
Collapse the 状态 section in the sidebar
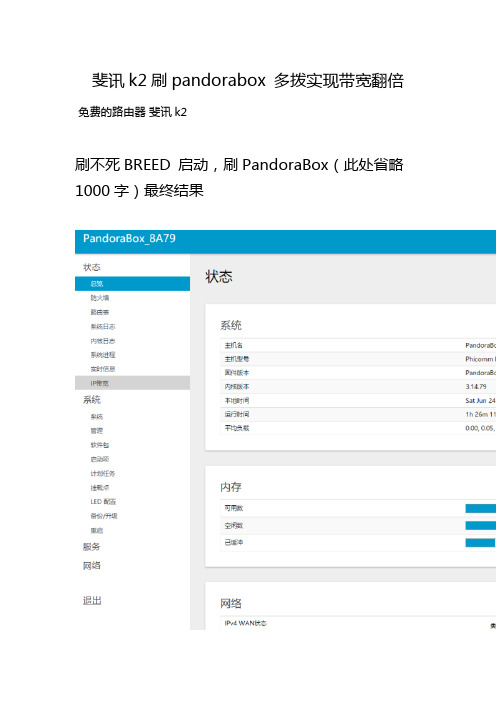(91, 267)
